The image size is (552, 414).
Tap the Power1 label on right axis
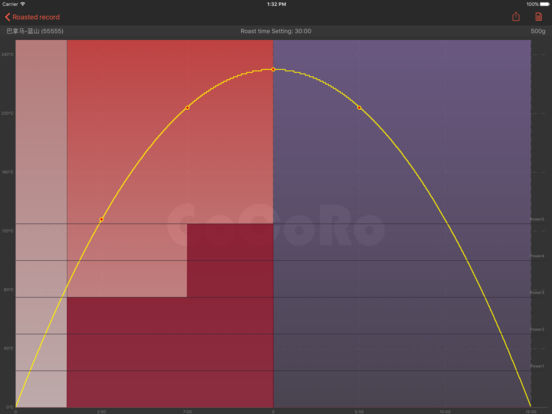pos(537,366)
